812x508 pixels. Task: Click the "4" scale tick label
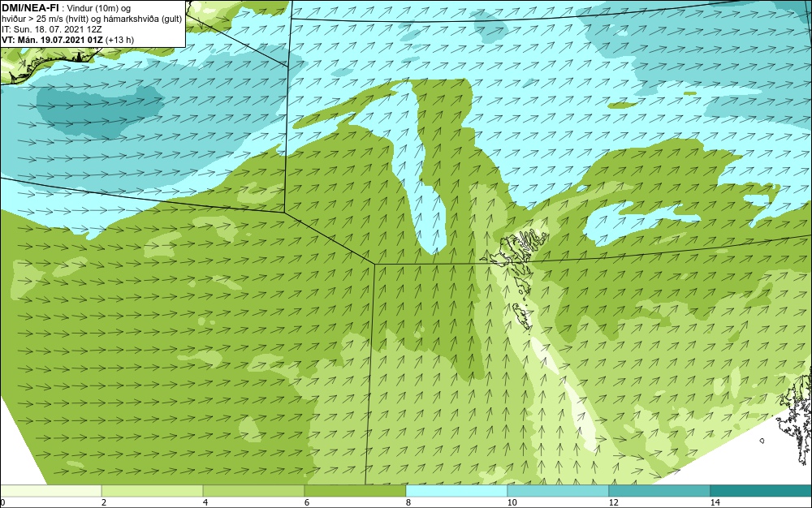pyautogui.click(x=205, y=502)
